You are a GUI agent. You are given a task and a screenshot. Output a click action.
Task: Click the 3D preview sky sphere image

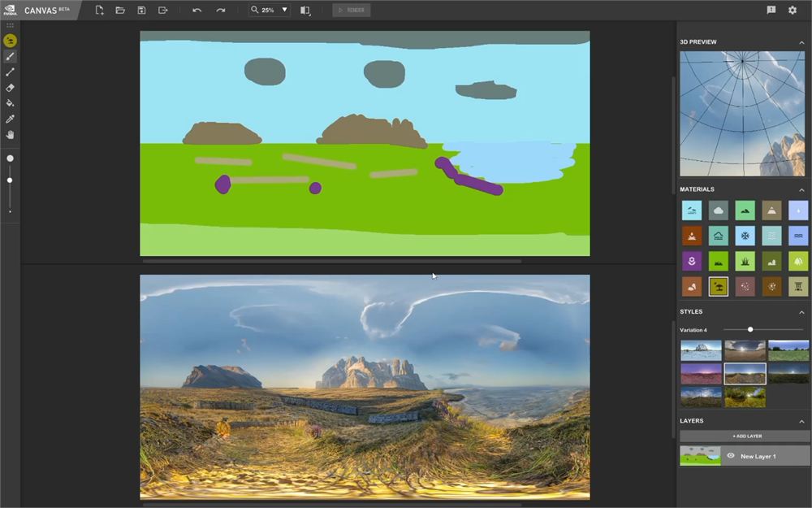742,114
